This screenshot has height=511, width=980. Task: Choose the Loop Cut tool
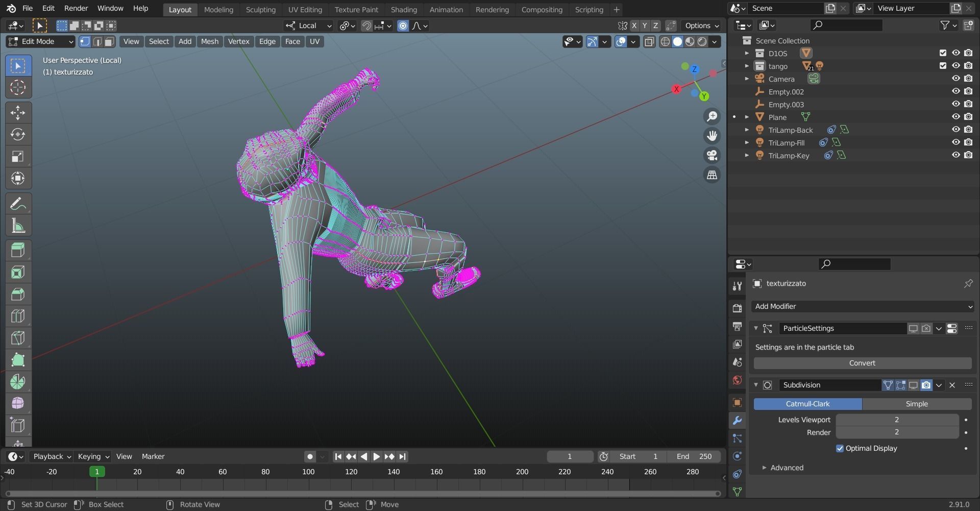18,316
